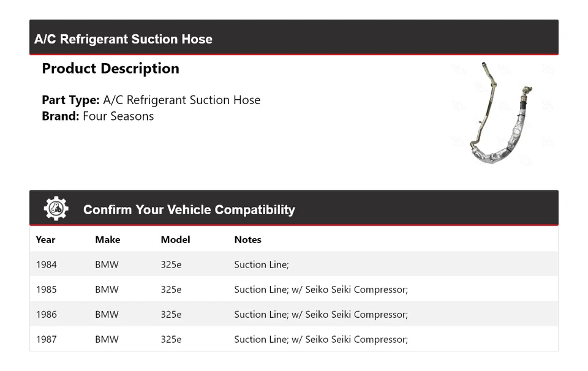The image size is (588, 371).
Task: Click the A/C Refrigerant Suction Hose header
Action: point(123,39)
